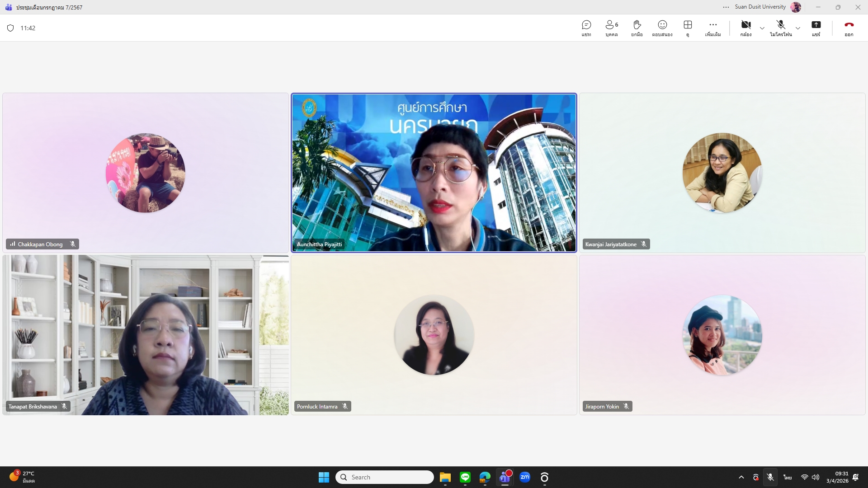
Task: Expand microphone options dropdown arrow
Action: tap(798, 28)
